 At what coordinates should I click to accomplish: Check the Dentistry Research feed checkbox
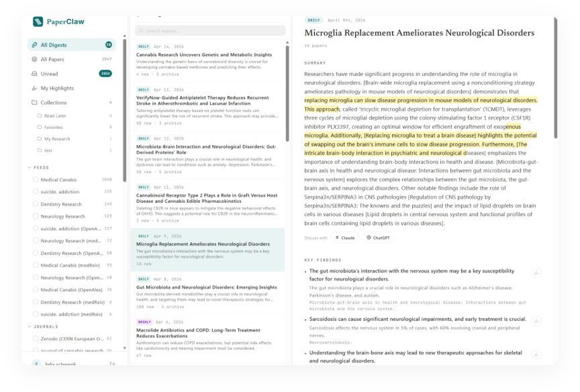[x=36, y=204]
